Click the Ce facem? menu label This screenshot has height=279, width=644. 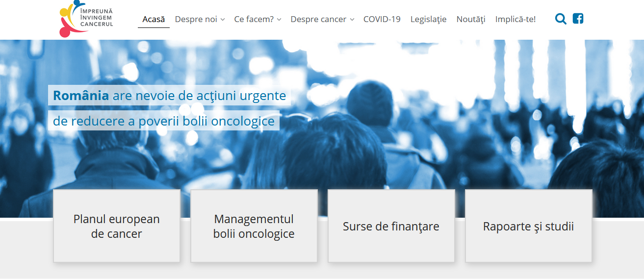tap(254, 20)
